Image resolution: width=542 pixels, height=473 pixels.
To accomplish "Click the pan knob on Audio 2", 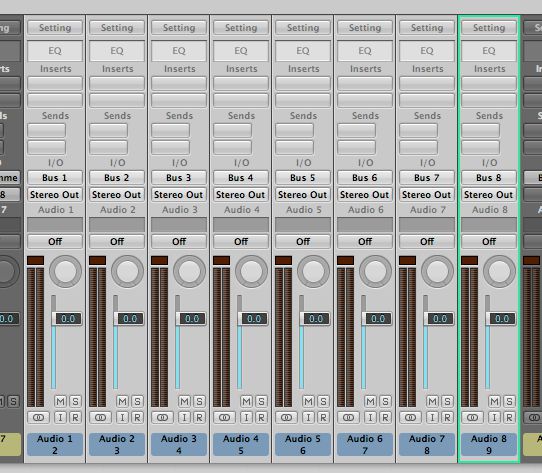I will click(x=127, y=271).
